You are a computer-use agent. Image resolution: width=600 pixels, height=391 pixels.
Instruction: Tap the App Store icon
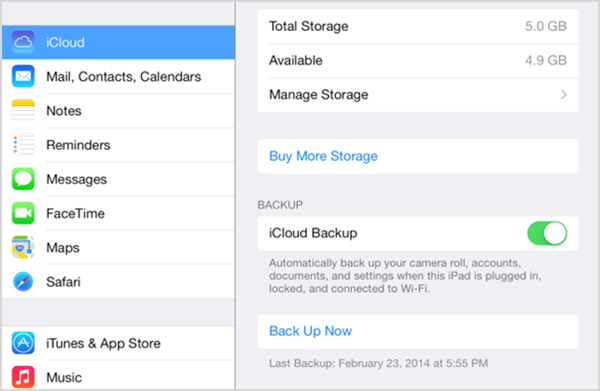pos(23,343)
